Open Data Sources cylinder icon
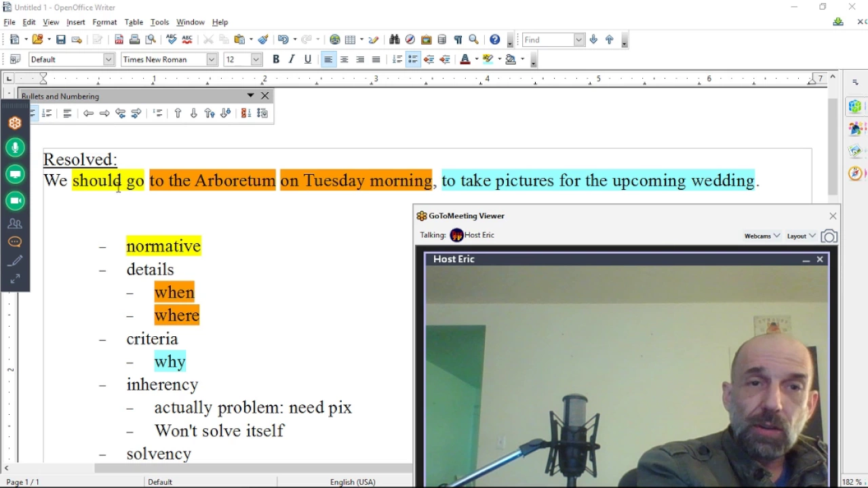 pyautogui.click(x=442, y=40)
